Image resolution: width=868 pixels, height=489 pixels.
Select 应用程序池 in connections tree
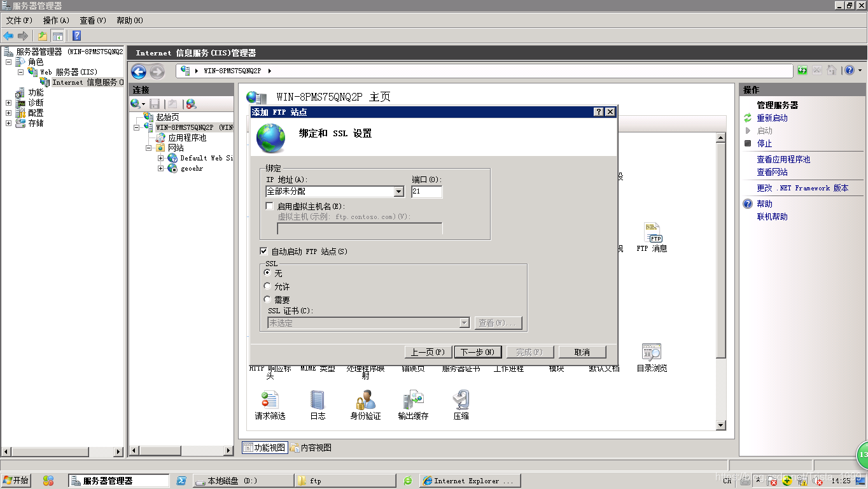(x=187, y=138)
